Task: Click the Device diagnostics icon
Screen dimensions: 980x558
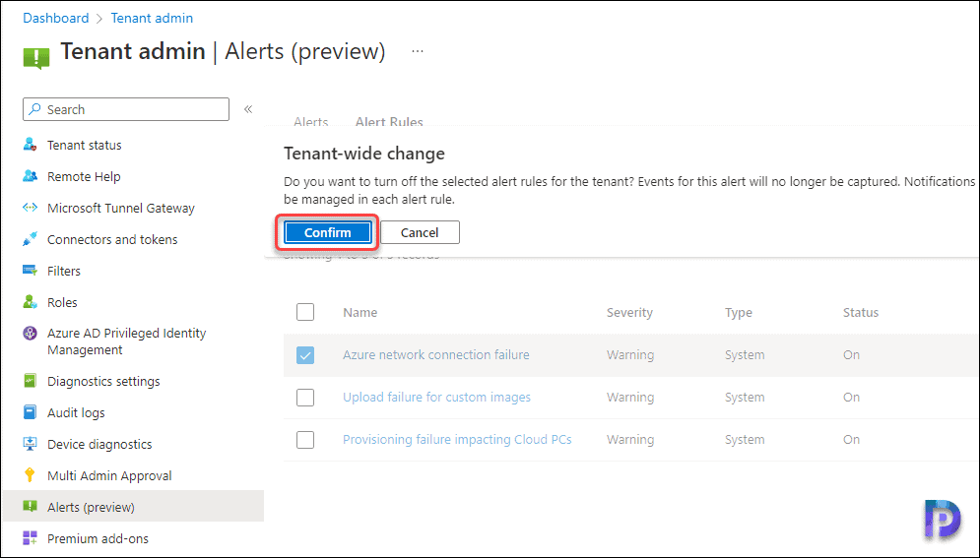Action: pyautogui.click(x=30, y=444)
